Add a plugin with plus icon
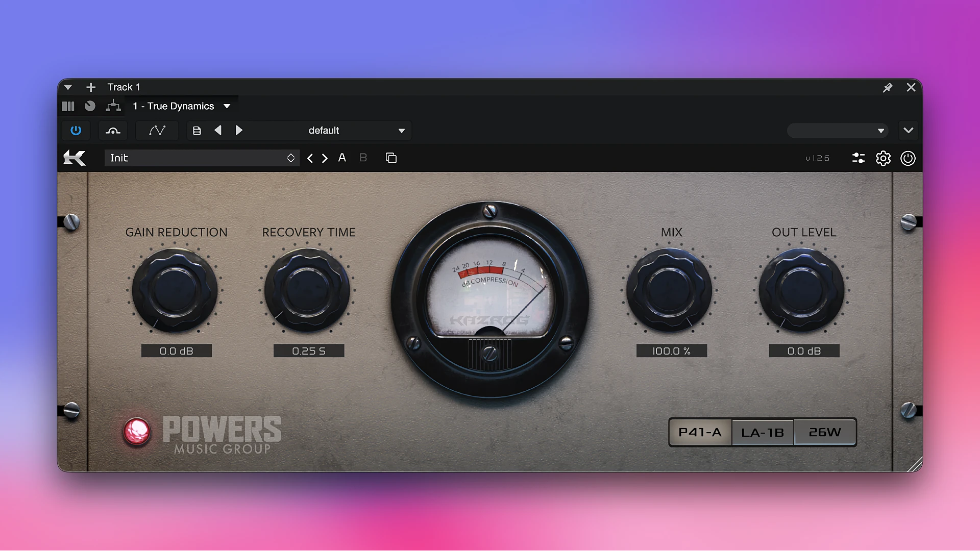Screen dimensions: 980x551 tap(91, 87)
